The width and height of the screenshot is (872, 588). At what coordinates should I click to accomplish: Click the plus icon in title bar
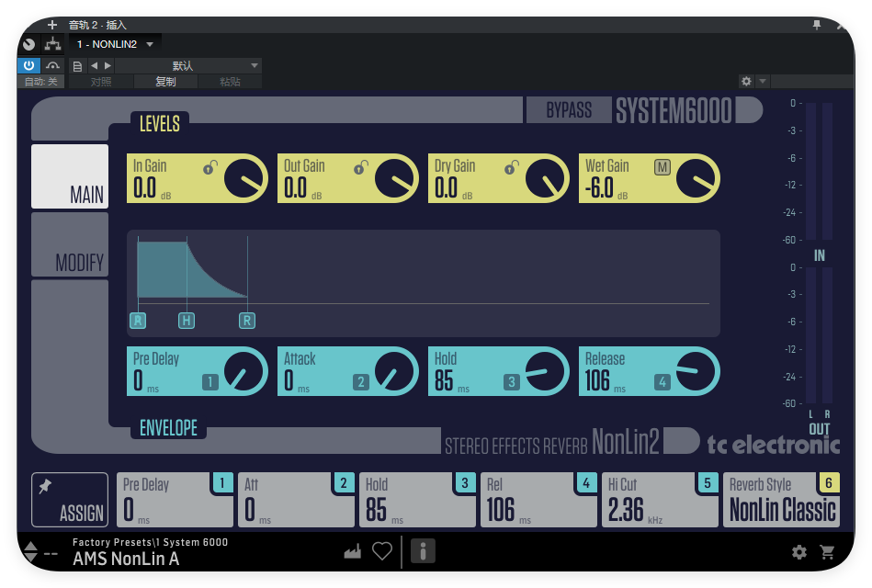(52, 25)
